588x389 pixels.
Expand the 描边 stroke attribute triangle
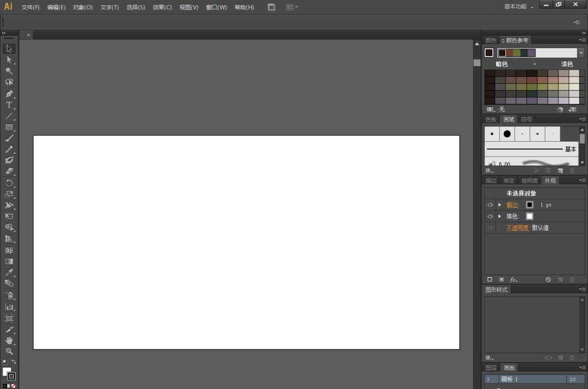click(500, 205)
